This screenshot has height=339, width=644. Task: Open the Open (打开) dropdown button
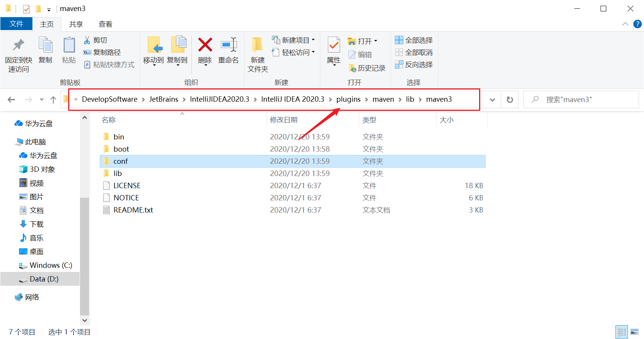[x=363, y=41]
